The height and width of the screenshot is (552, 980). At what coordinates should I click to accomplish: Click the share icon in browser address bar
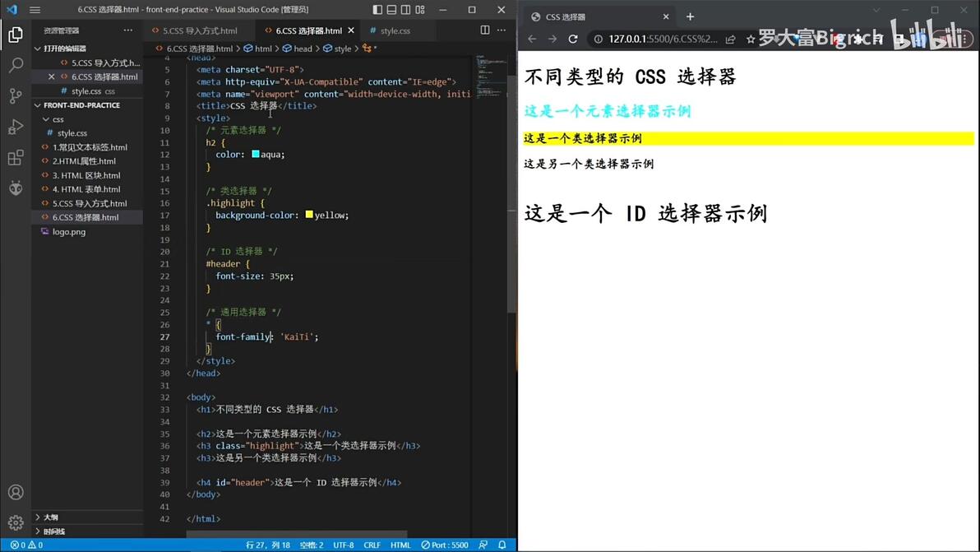coord(731,39)
